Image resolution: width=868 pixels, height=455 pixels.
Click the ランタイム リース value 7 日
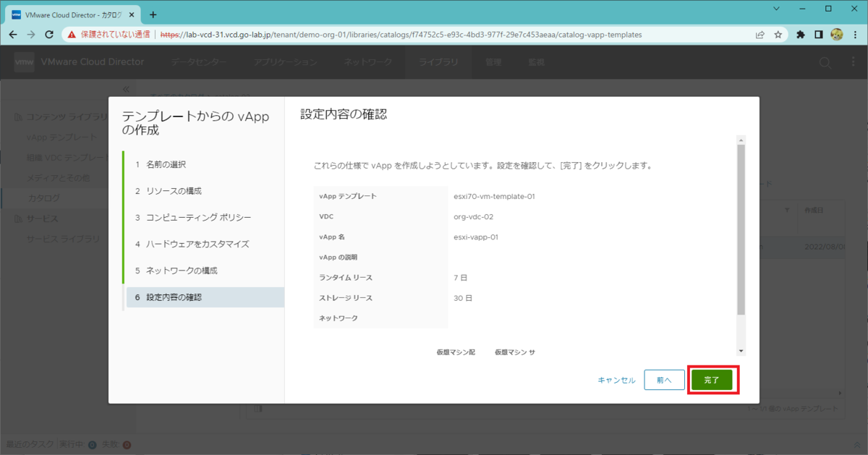tap(461, 277)
